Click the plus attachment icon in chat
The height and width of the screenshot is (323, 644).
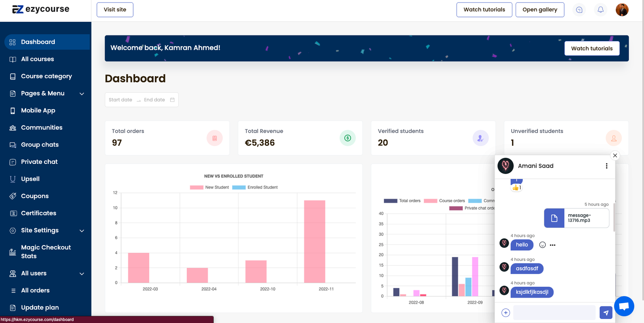point(506,313)
